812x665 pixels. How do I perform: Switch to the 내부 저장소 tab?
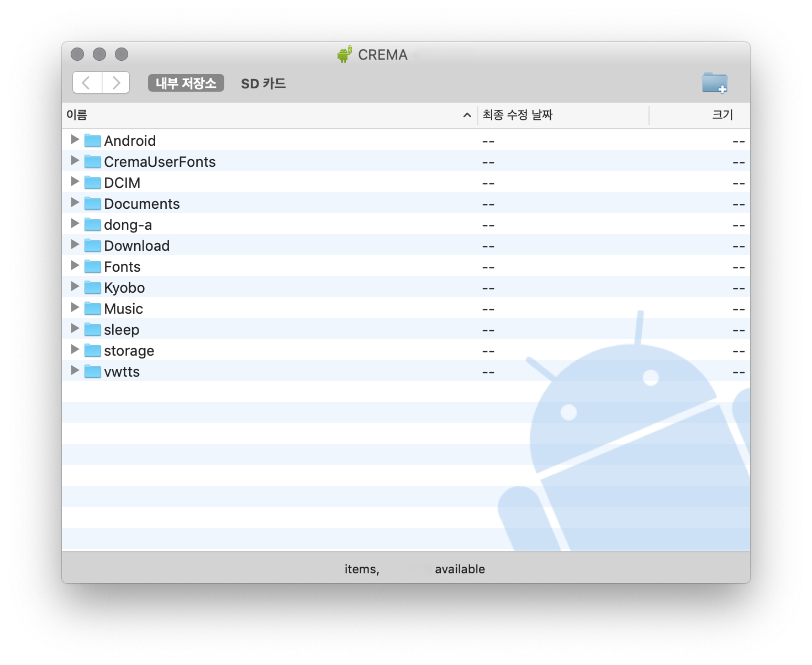tap(186, 83)
